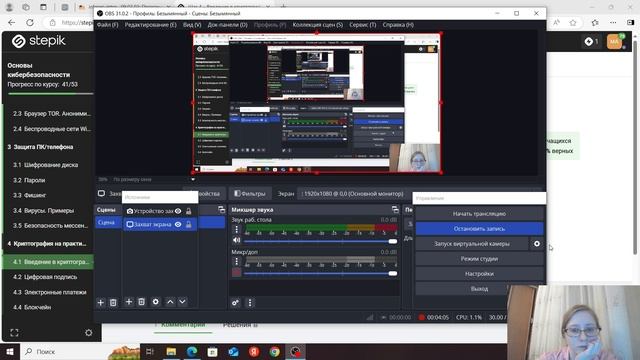
Task: Mute the Звук раб. стола speaker
Action: tap(236, 240)
